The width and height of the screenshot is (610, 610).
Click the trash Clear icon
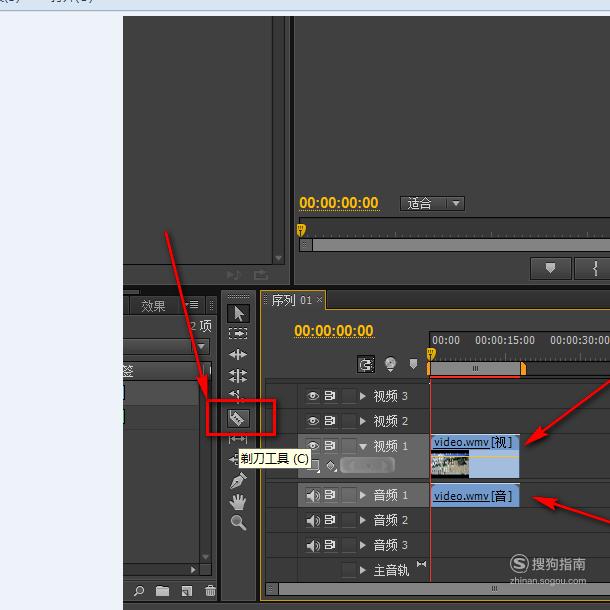[210, 591]
